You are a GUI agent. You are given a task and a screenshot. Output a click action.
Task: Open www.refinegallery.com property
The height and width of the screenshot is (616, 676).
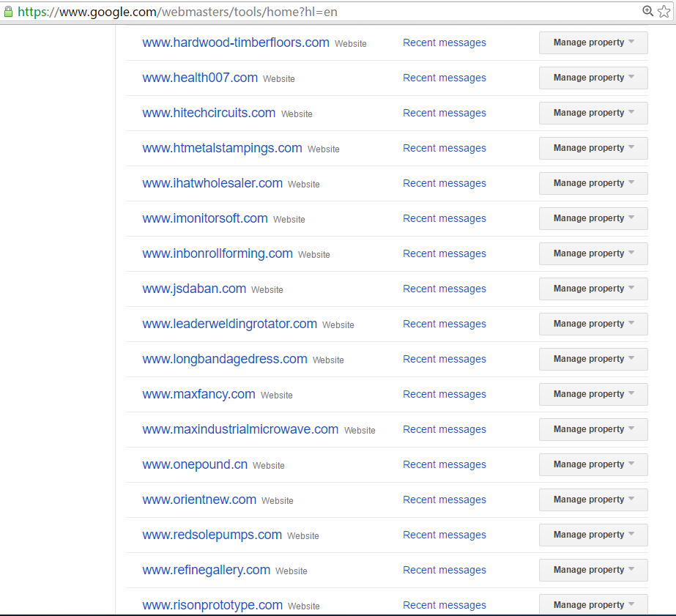[206, 570]
